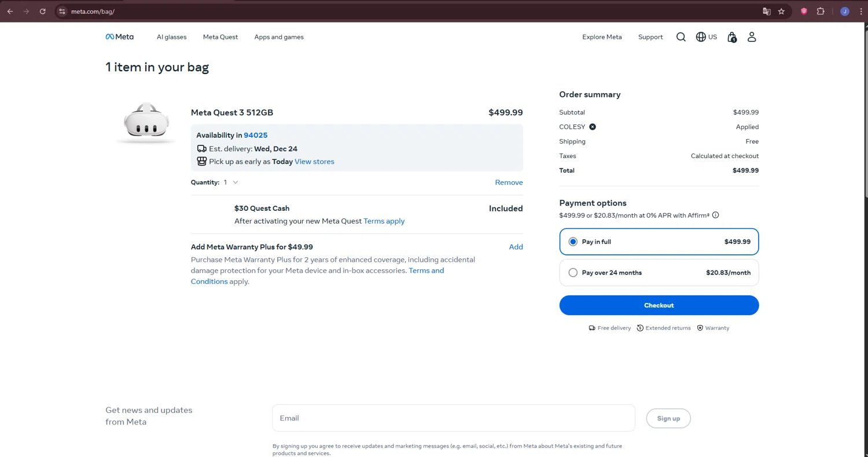The width and height of the screenshot is (868, 457).
Task: Click the Meta logo
Action: click(x=119, y=36)
